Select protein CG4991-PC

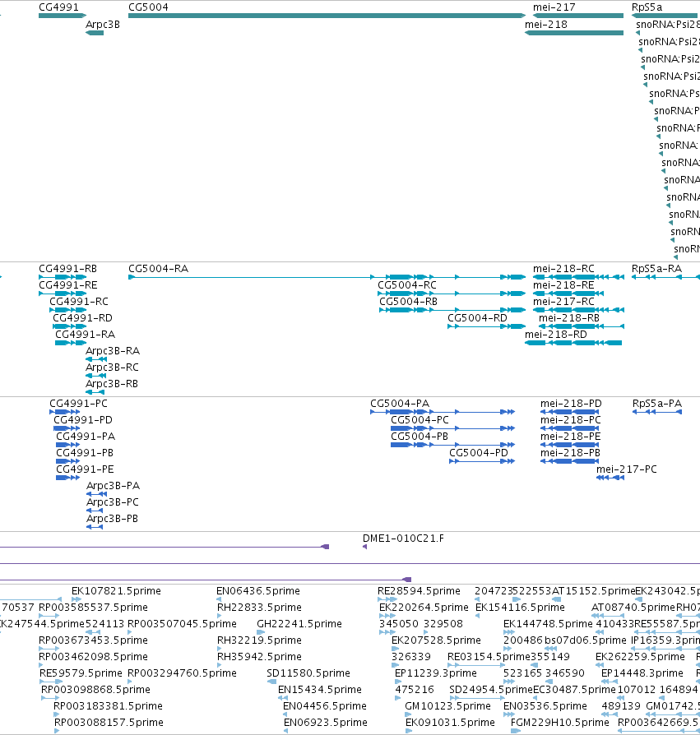click(78, 404)
